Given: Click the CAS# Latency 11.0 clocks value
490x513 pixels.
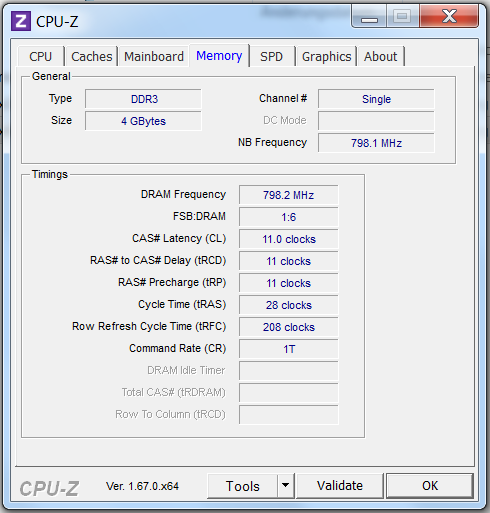Looking at the screenshot, I should (289, 239).
